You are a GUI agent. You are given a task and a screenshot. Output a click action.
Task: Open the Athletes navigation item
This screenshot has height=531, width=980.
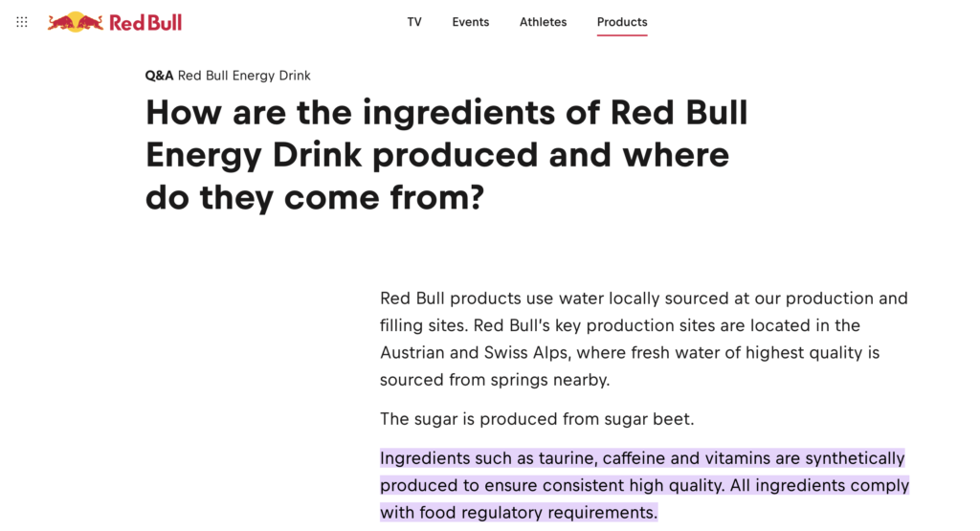click(x=544, y=22)
